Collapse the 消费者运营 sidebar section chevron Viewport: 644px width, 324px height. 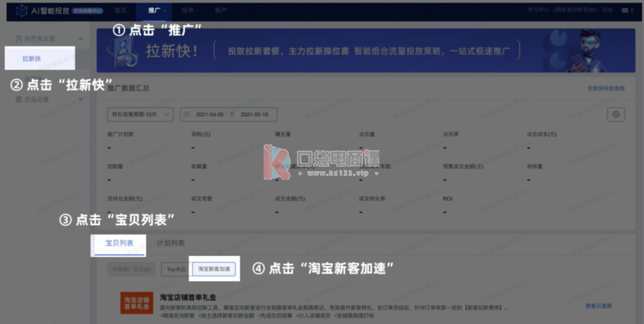point(80,39)
